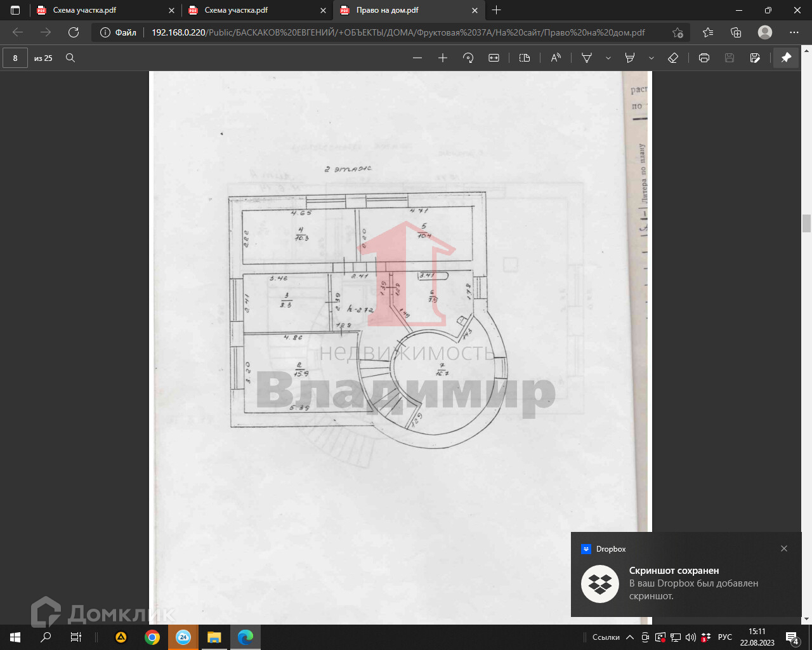The width and height of the screenshot is (812, 650).
Task: Expand the Draw tool options arrow
Action: point(608,58)
